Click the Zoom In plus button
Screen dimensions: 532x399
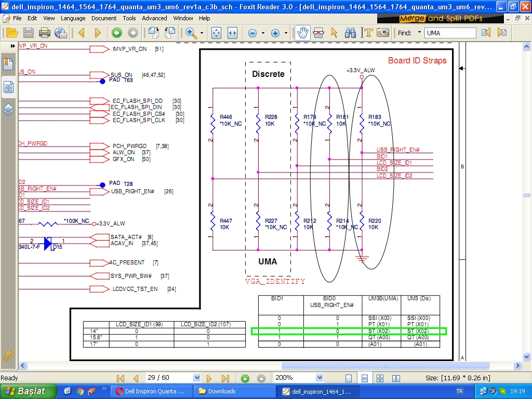pyautogui.click(x=275, y=33)
